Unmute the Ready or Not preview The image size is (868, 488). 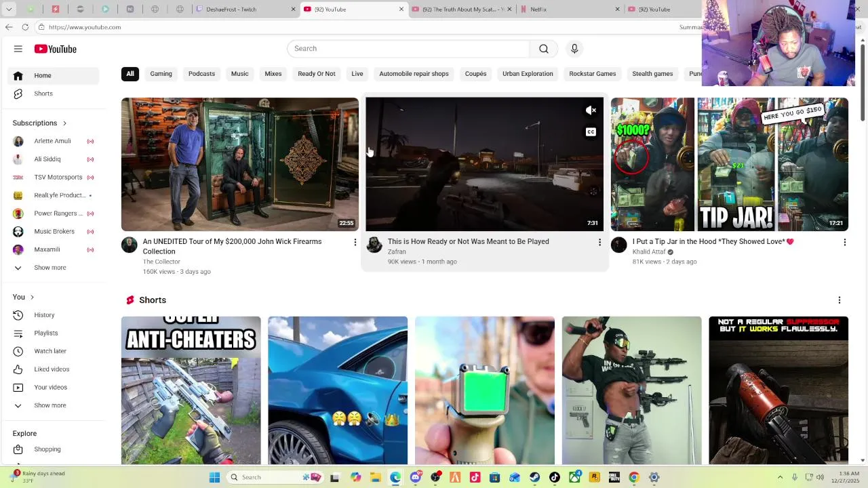[591, 110]
